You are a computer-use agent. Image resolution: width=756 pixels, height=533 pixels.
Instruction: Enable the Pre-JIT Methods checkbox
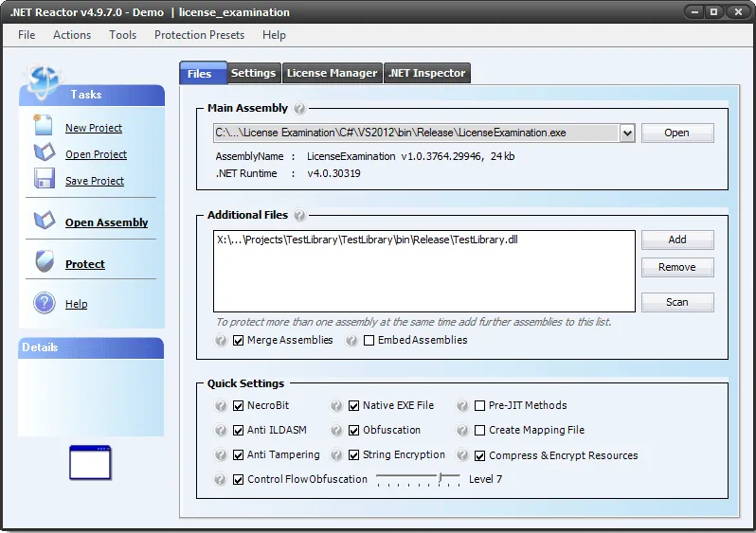479,406
